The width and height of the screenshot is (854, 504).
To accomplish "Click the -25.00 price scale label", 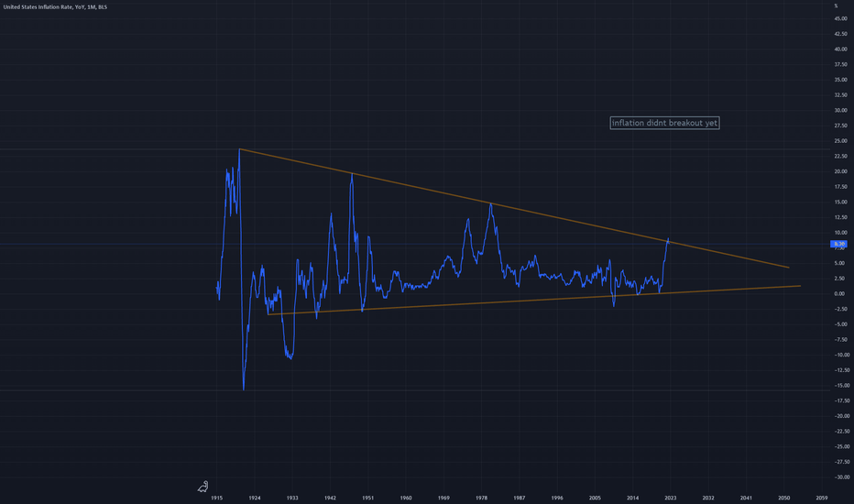I will (840, 446).
